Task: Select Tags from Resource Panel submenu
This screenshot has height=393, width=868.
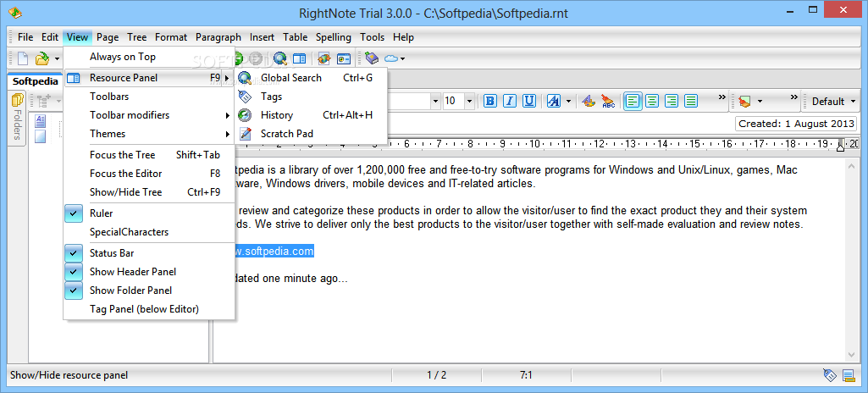Action: 311,97
